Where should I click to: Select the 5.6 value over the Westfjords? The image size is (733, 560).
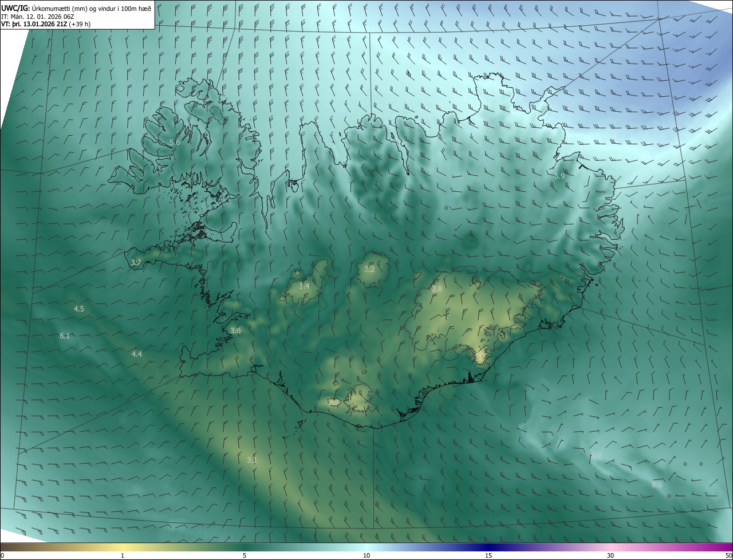coord(175,142)
